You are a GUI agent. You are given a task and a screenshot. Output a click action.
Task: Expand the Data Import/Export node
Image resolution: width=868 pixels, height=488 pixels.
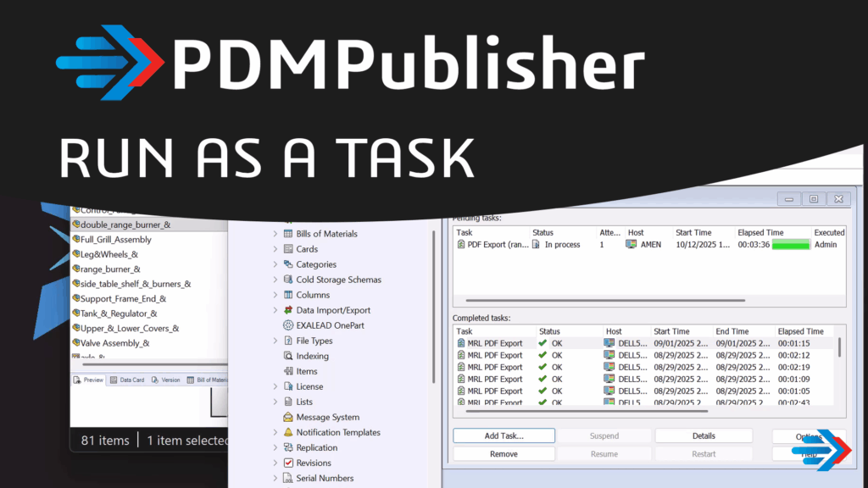click(275, 310)
